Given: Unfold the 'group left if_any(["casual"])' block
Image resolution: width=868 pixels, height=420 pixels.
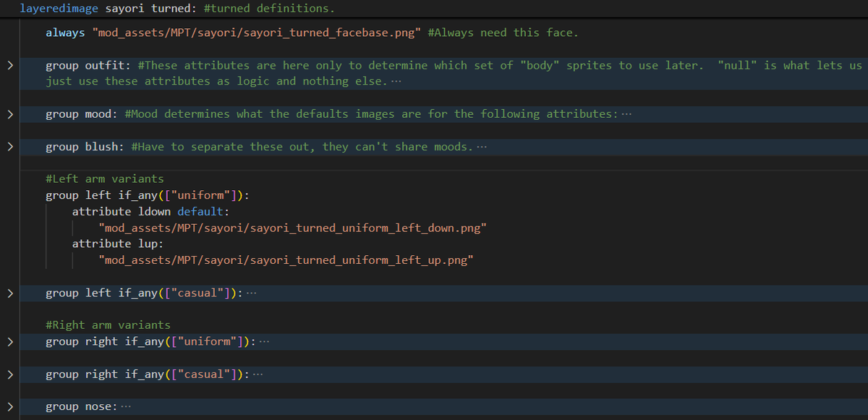Looking at the screenshot, I should tap(9, 293).
